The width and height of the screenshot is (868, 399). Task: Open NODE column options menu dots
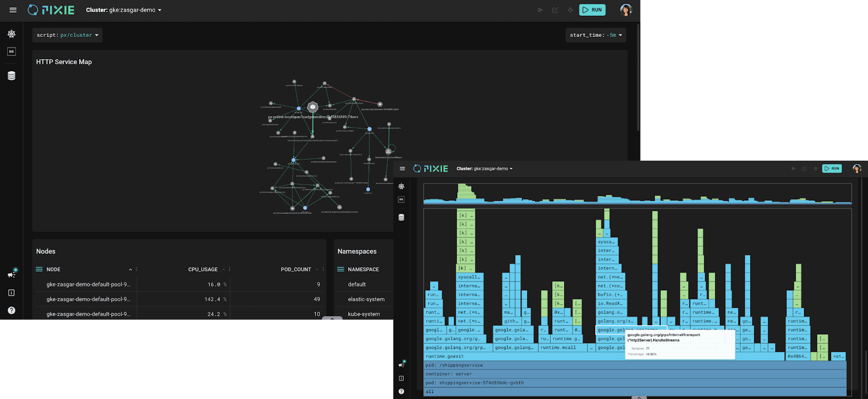(x=137, y=269)
